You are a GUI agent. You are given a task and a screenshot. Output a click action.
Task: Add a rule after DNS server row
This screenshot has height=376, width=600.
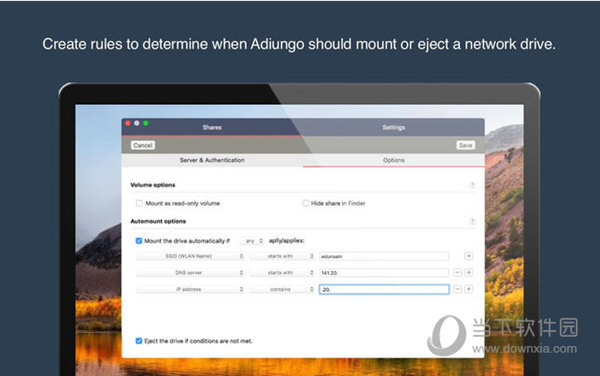(468, 272)
